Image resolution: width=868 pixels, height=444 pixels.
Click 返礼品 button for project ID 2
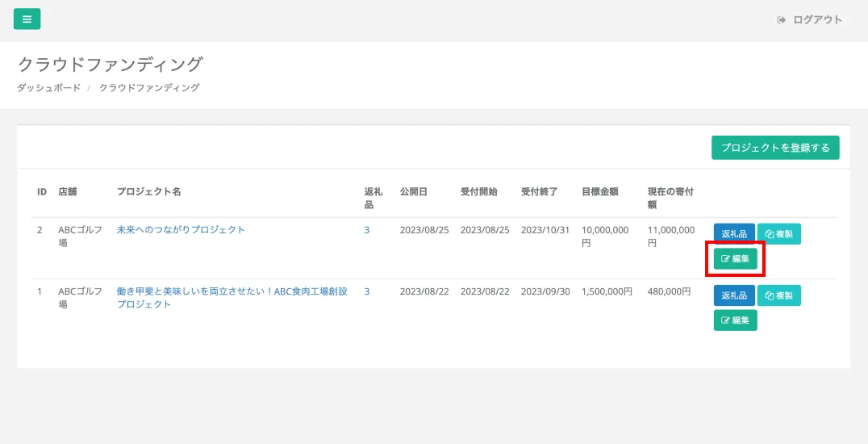[734, 234]
